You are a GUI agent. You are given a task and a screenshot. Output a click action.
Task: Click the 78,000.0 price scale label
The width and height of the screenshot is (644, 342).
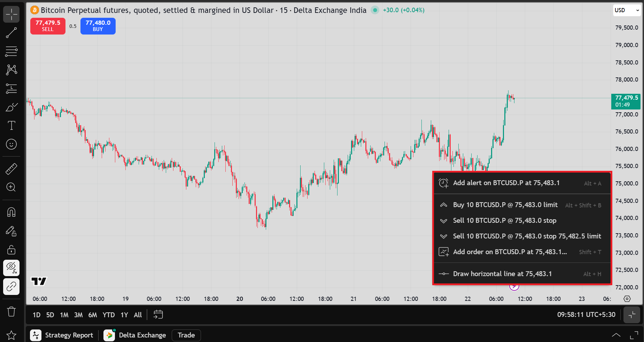tap(627, 79)
